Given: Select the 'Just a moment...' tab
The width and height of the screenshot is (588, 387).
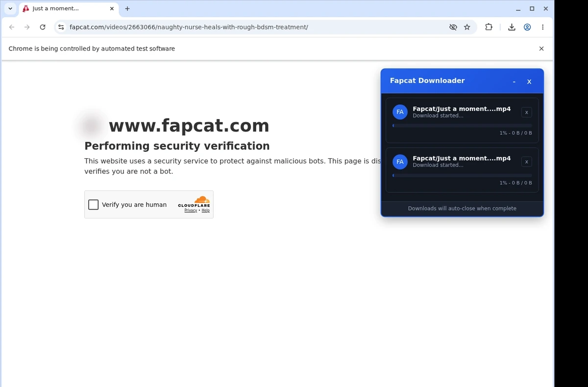Looking at the screenshot, I should pyautogui.click(x=69, y=9).
